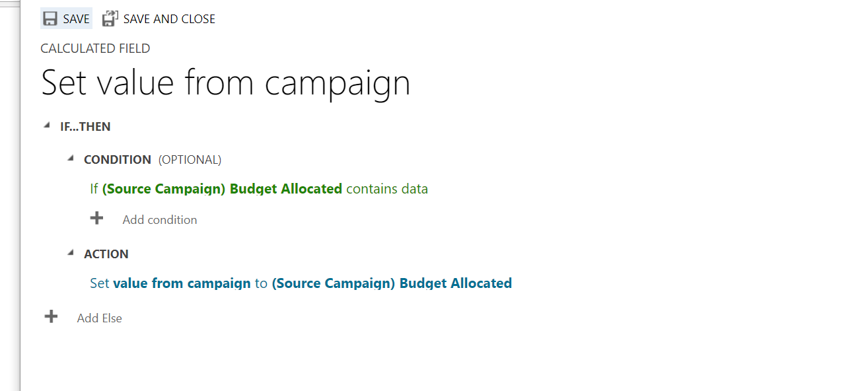Click 'contains data' in the condition statement
This screenshot has width=868, height=391.
(x=387, y=189)
